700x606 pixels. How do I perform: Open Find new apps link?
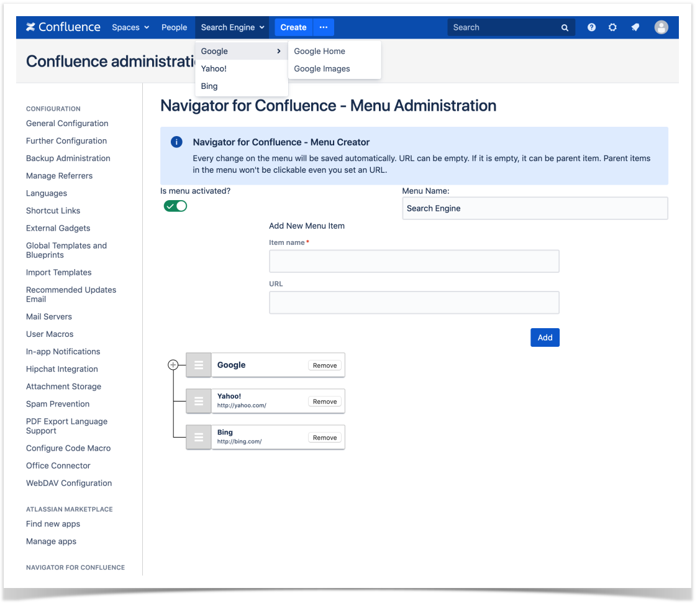point(53,523)
